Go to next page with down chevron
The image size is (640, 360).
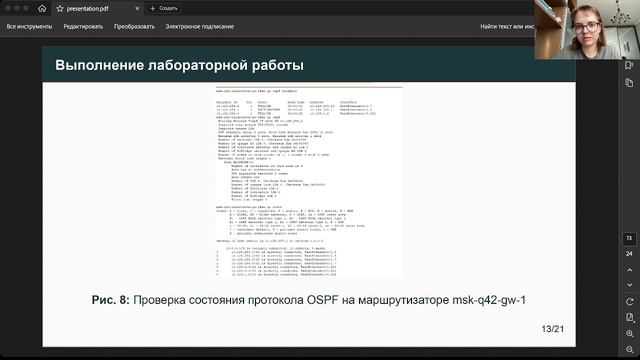pyautogui.click(x=629, y=285)
